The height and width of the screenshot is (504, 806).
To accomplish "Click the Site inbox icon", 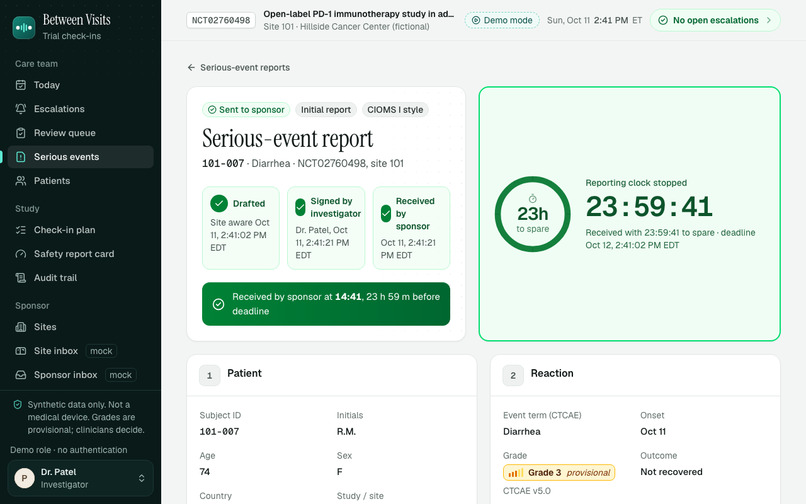I will (x=21, y=351).
